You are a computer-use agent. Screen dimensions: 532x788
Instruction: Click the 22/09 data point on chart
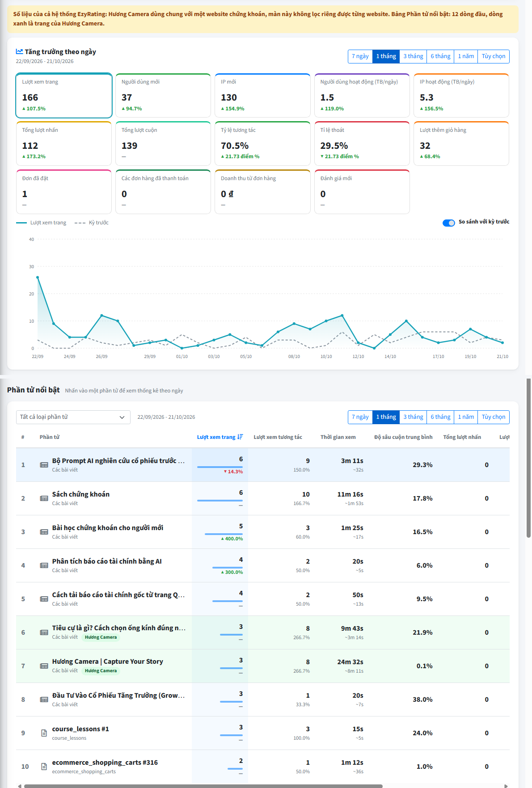pyautogui.click(x=38, y=278)
